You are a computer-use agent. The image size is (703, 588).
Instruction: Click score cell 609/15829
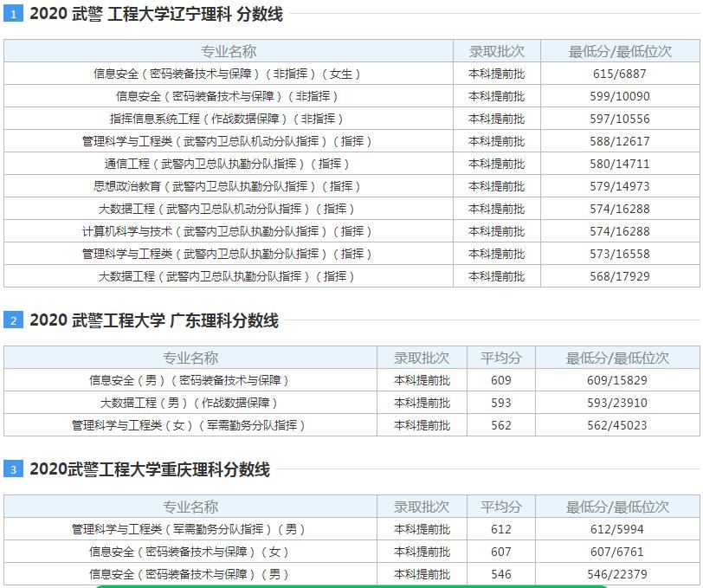click(617, 380)
